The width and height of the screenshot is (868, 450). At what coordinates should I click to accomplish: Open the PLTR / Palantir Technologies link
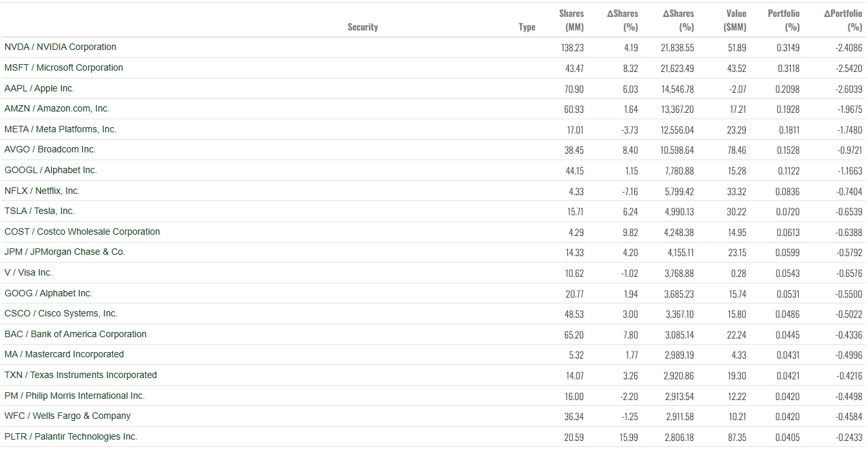point(71,437)
